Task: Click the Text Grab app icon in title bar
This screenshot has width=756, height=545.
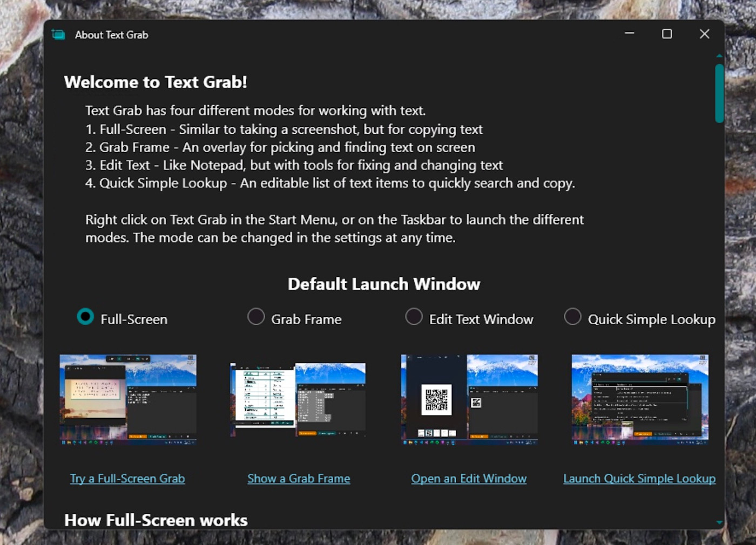Action: click(58, 35)
